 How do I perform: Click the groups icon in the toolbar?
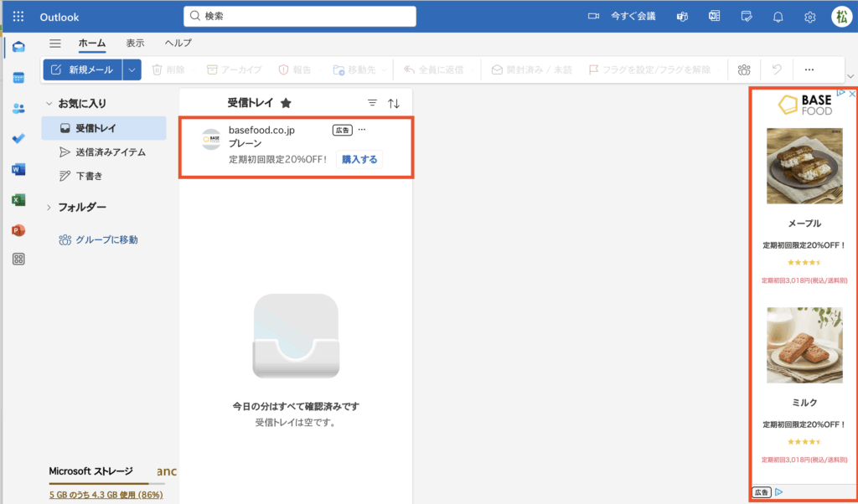[x=744, y=70]
